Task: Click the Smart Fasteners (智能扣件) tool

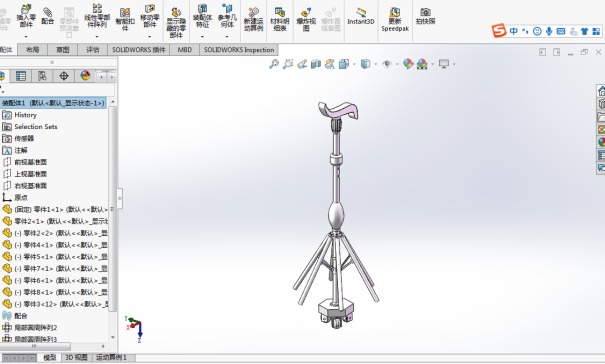Action: point(125,19)
